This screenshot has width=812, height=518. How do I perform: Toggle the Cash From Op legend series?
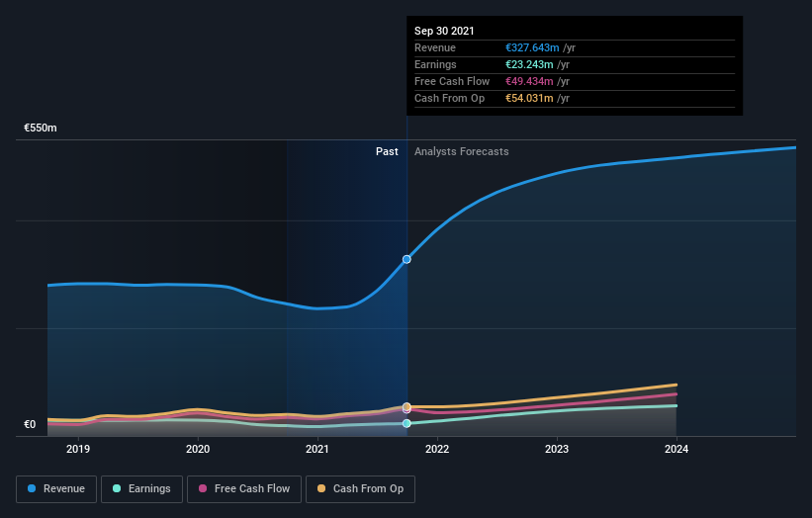tap(360, 489)
